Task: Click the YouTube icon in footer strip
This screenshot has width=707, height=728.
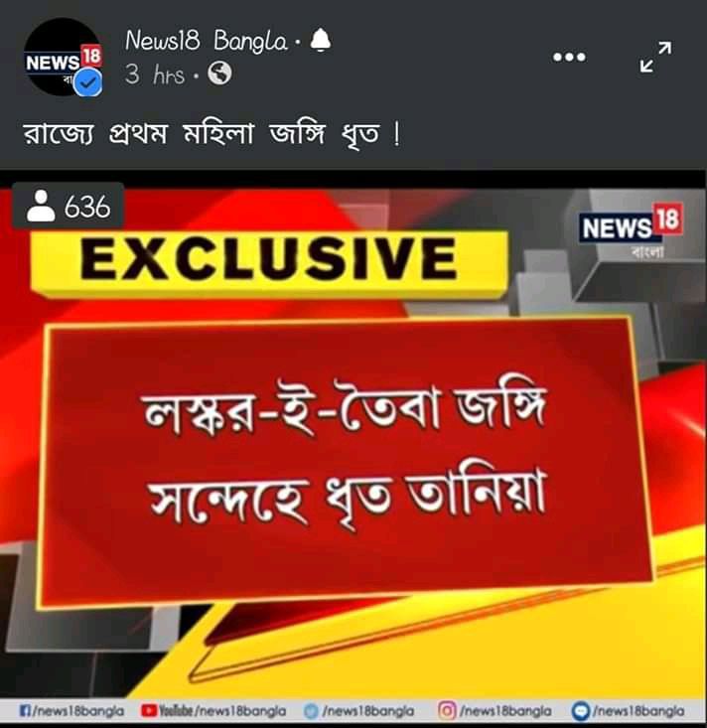Action: coord(149,711)
